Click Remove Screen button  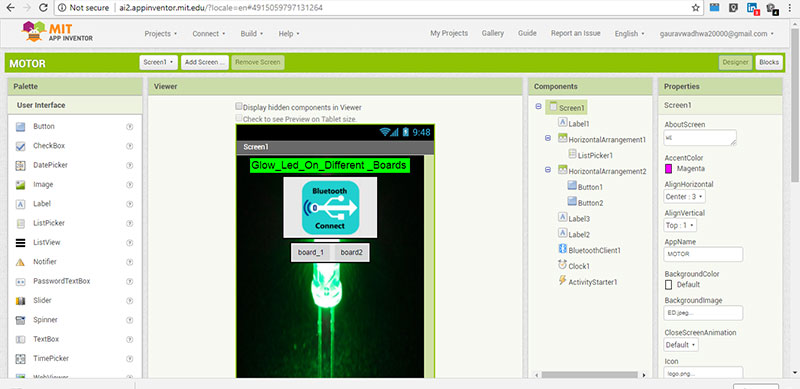pyautogui.click(x=258, y=62)
